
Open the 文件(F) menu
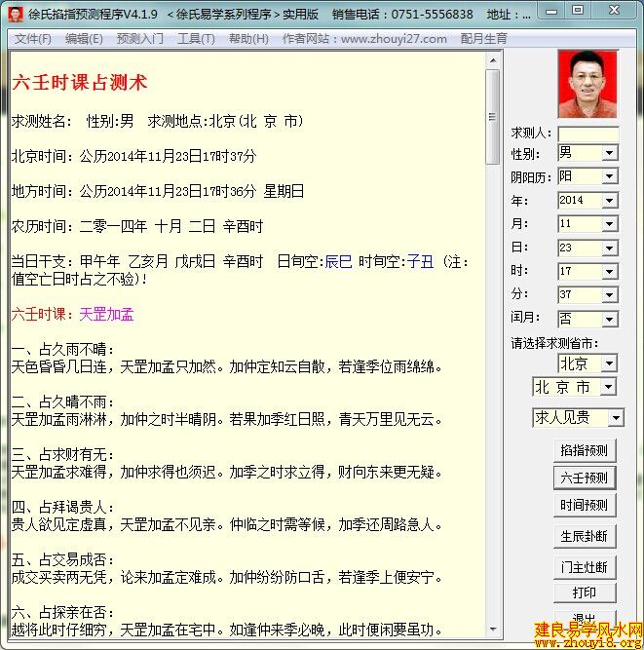33,39
